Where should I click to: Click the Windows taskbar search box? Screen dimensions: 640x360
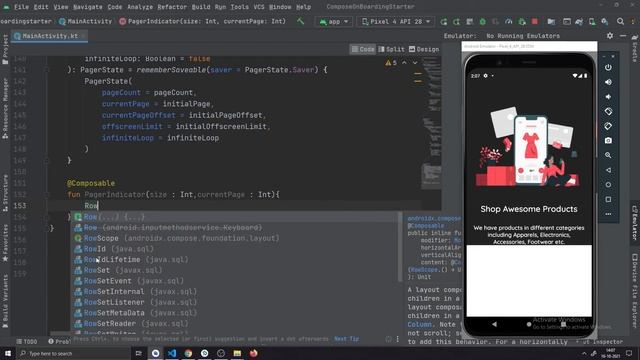[x=73, y=353]
